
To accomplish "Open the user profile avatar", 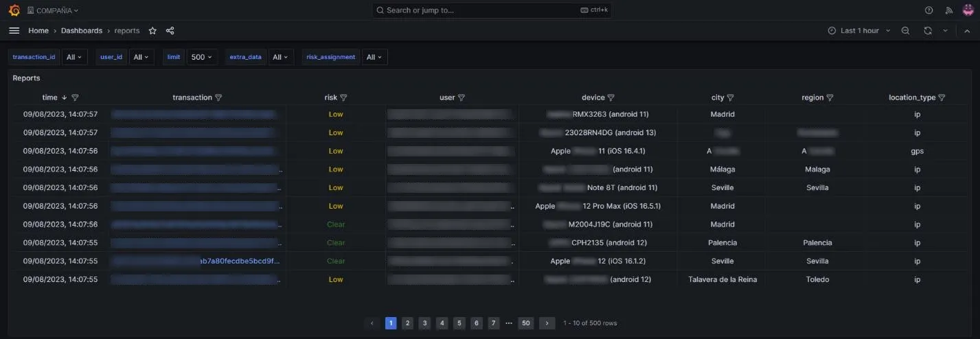I will coord(968,10).
